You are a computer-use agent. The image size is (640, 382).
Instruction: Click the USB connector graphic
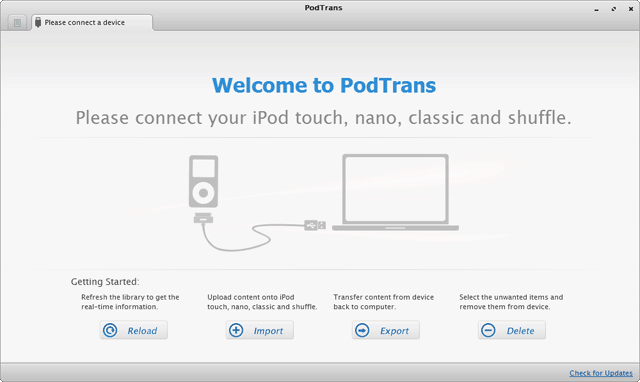(x=315, y=225)
